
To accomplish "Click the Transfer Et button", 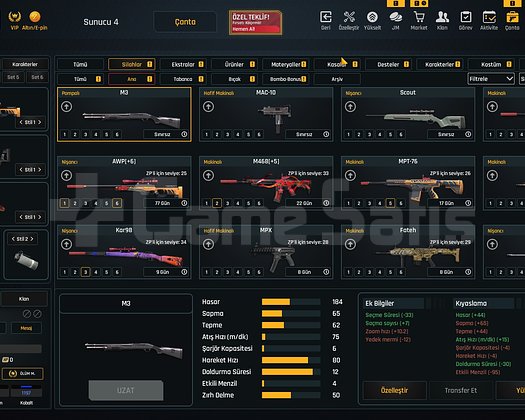I will pyautogui.click(x=461, y=390).
